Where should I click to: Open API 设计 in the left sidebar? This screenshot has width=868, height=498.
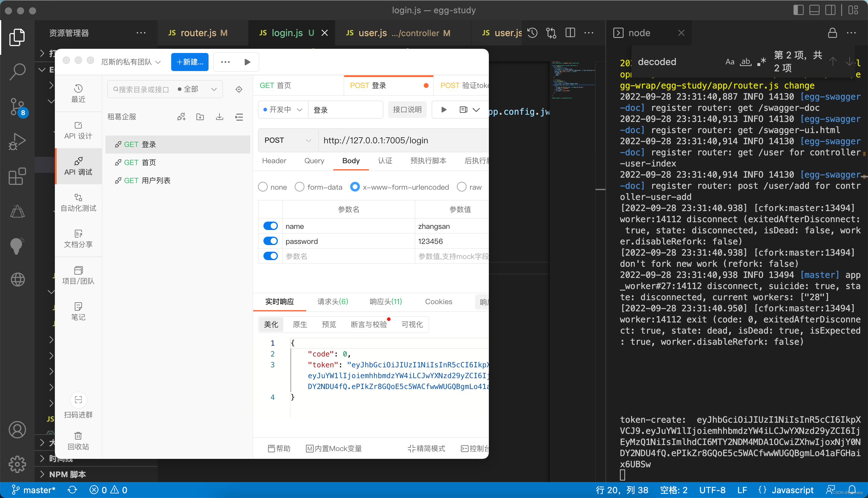(78, 130)
